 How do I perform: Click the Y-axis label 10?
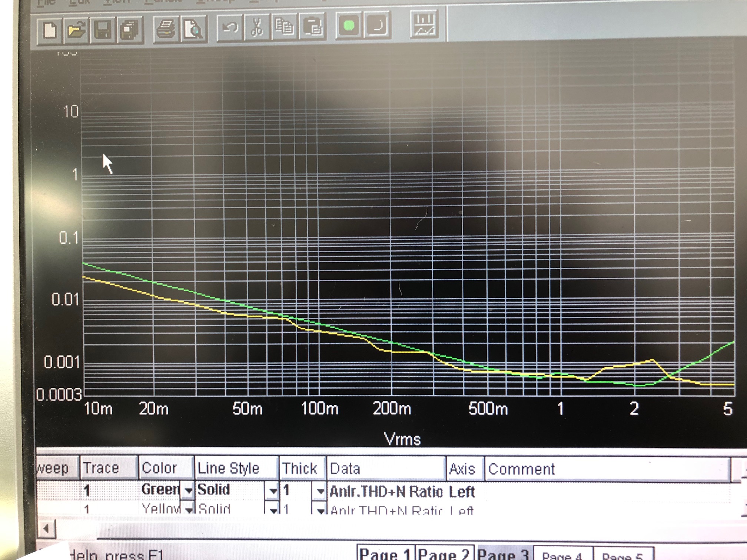click(x=71, y=111)
